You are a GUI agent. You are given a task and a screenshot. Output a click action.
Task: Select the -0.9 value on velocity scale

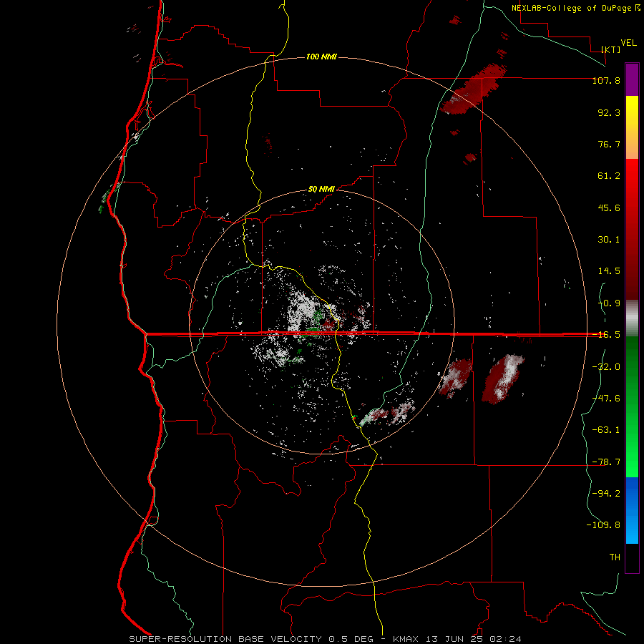pos(609,303)
